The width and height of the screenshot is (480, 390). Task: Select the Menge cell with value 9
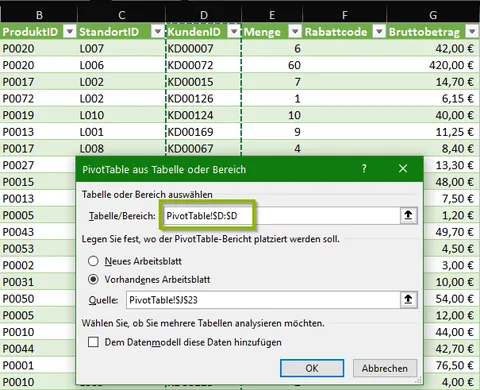coord(272,132)
